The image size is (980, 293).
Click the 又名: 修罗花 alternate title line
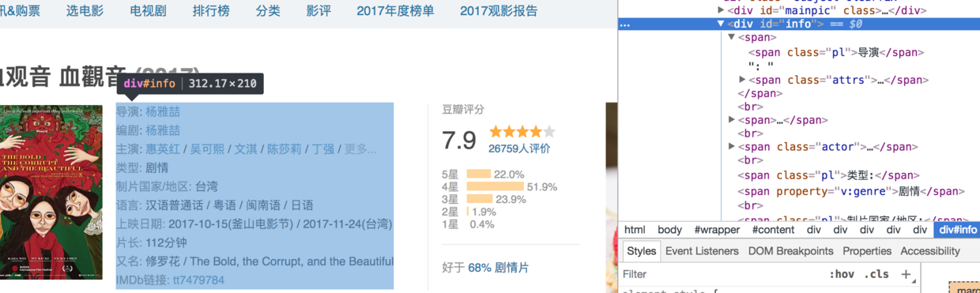tap(254, 261)
